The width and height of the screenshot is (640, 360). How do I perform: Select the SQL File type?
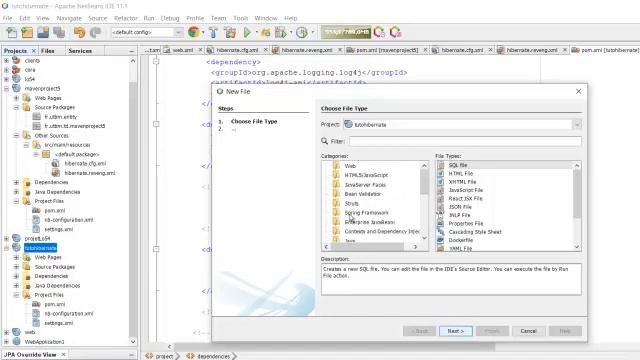point(458,165)
